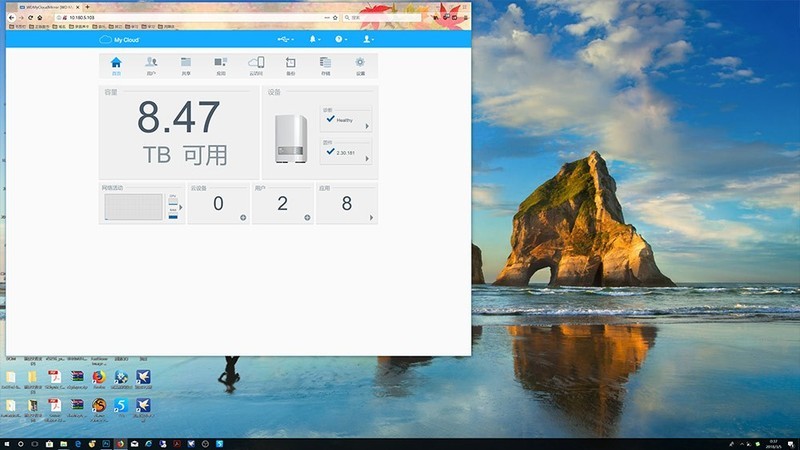Open the orange S dragon desktop shortcut
The image size is (800, 450).
coord(99,407)
